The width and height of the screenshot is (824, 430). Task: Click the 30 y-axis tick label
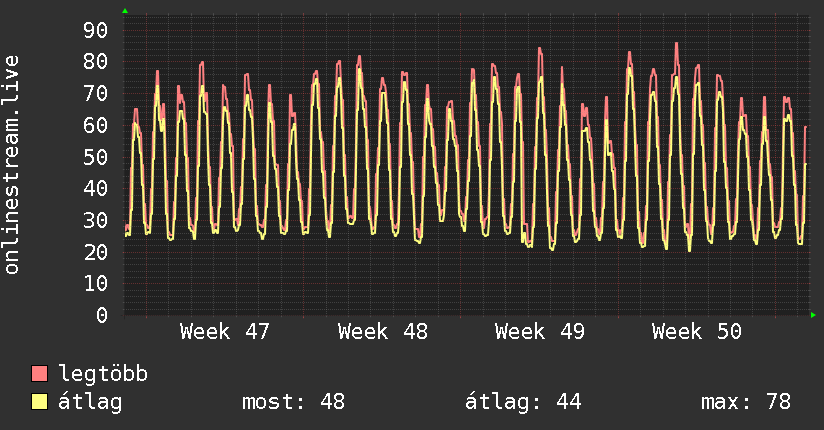(96, 220)
